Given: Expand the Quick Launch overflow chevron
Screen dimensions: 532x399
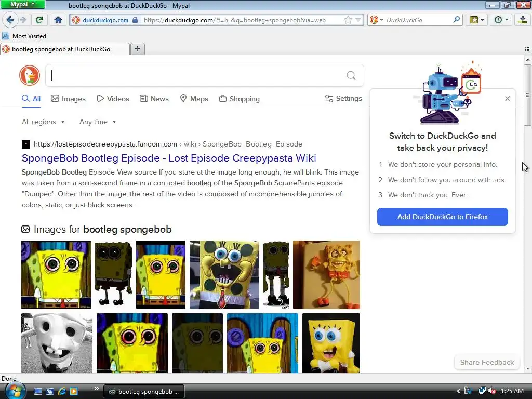Looking at the screenshot, I should point(96,389).
